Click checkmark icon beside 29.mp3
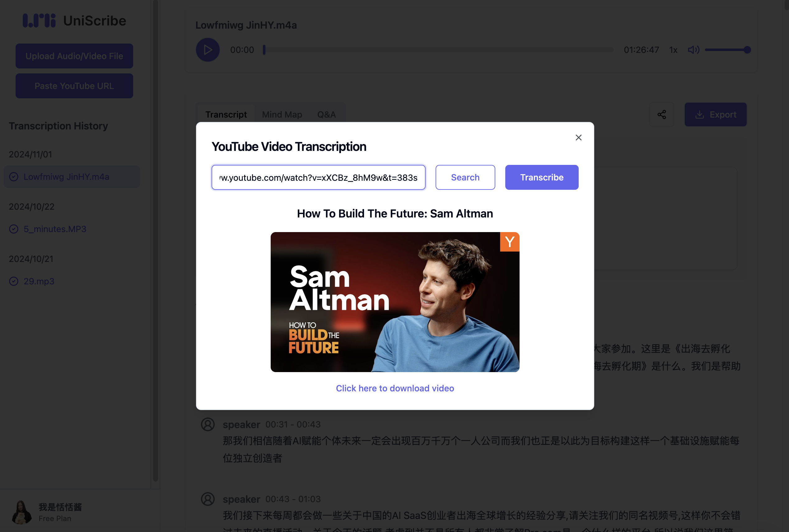Screen dimensions: 789x532 tap(14, 281)
